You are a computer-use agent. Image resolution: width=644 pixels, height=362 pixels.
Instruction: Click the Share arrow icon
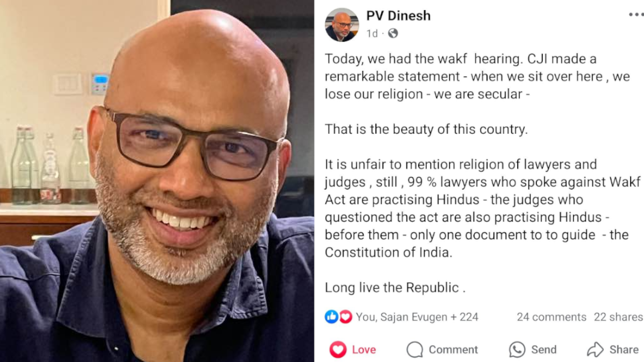(595, 349)
